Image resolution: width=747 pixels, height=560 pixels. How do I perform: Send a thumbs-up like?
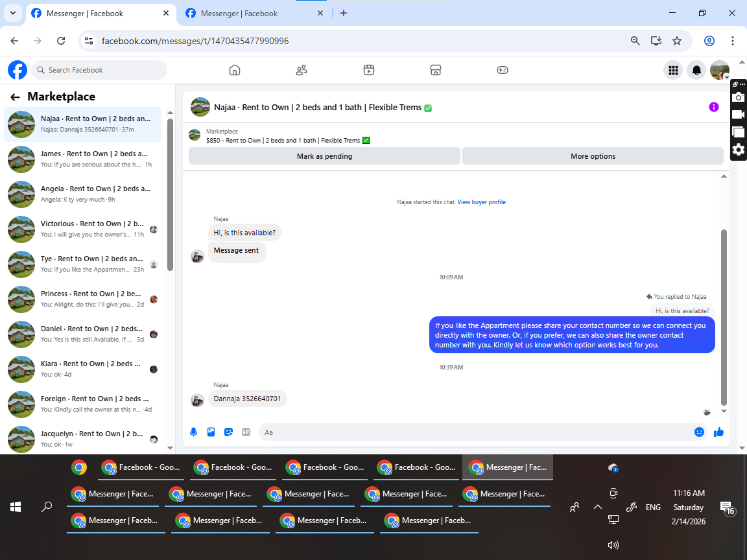click(718, 432)
